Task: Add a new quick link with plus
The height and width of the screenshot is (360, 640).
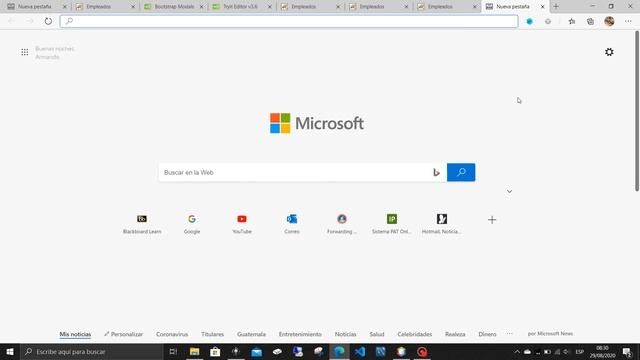Action: click(x=492, y=220)
